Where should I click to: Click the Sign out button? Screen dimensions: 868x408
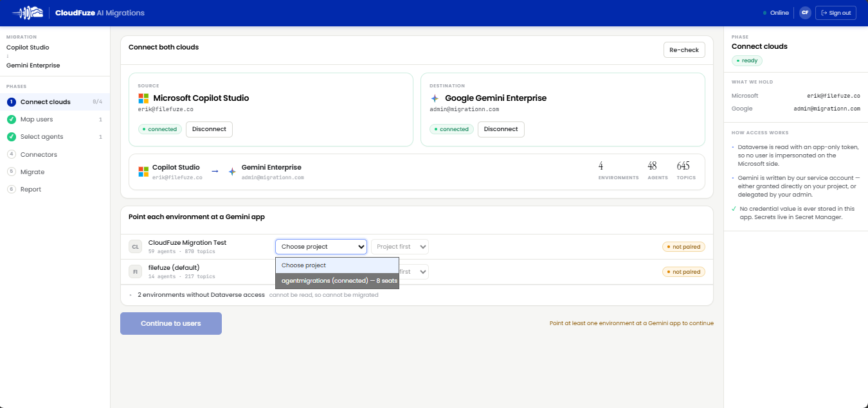click(x=836, y=13)
